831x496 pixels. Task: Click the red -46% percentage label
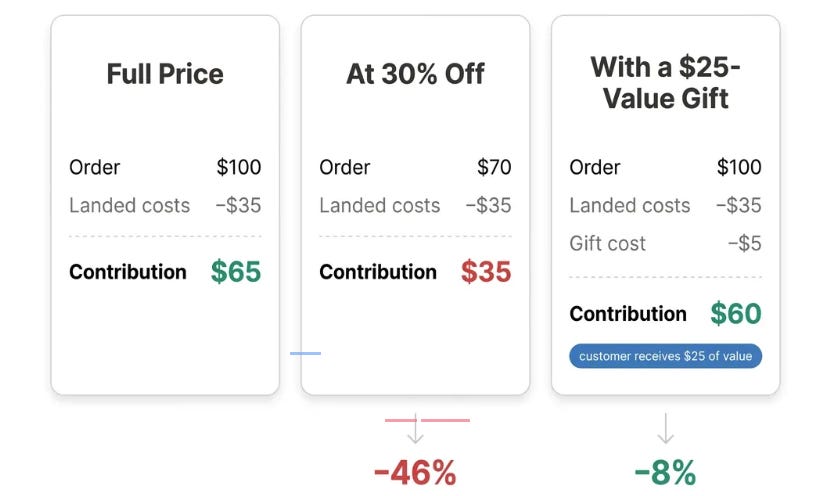[415, 472]
